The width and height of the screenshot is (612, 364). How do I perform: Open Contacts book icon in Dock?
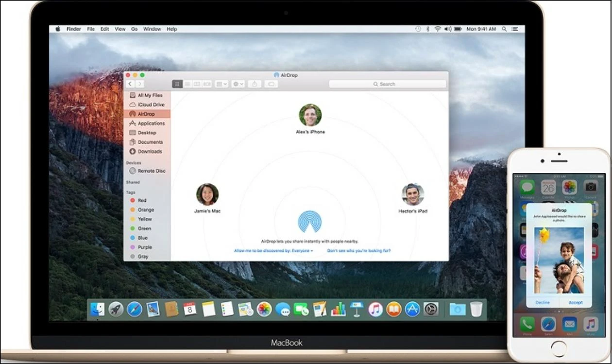(x=171, y=309)
